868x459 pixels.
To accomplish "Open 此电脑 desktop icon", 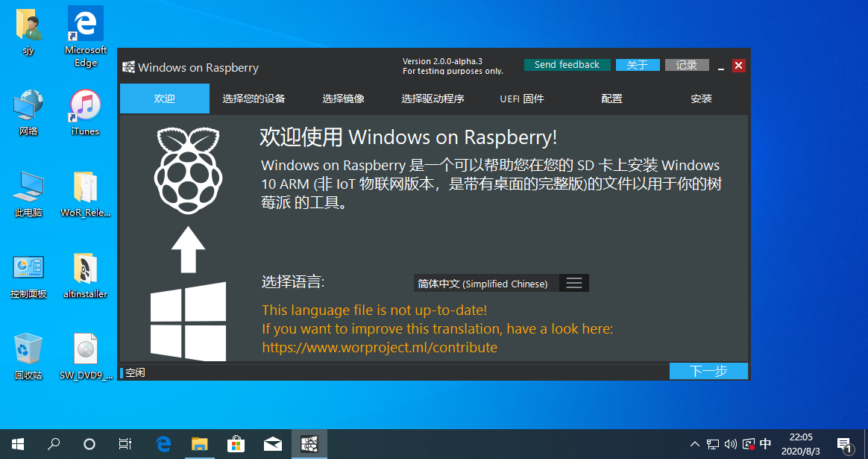I will coord(28,194).
